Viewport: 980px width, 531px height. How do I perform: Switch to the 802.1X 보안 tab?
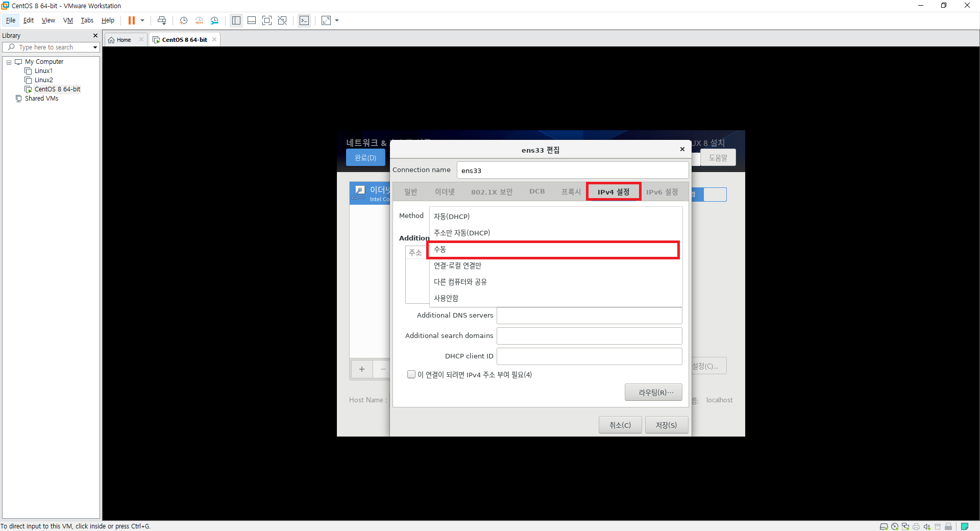pyautogui.click(x=492, y=191)
